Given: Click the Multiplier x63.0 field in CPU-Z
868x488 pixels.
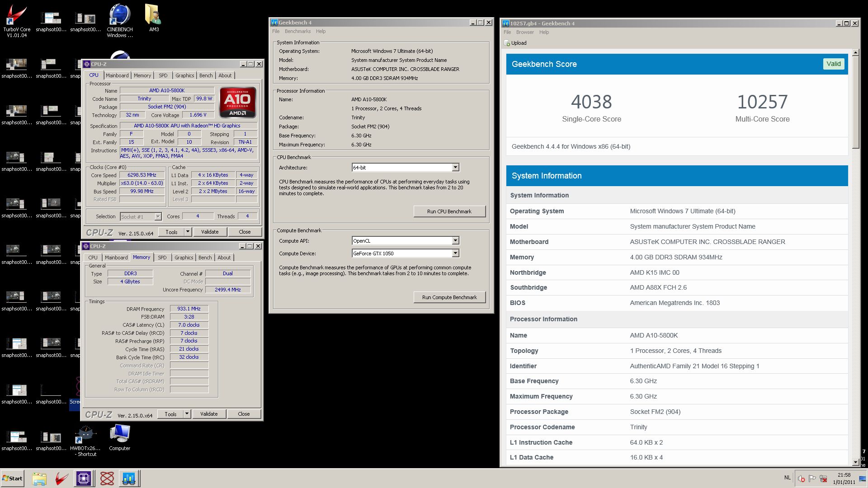Looking at the screenshot, I should 142,183.
